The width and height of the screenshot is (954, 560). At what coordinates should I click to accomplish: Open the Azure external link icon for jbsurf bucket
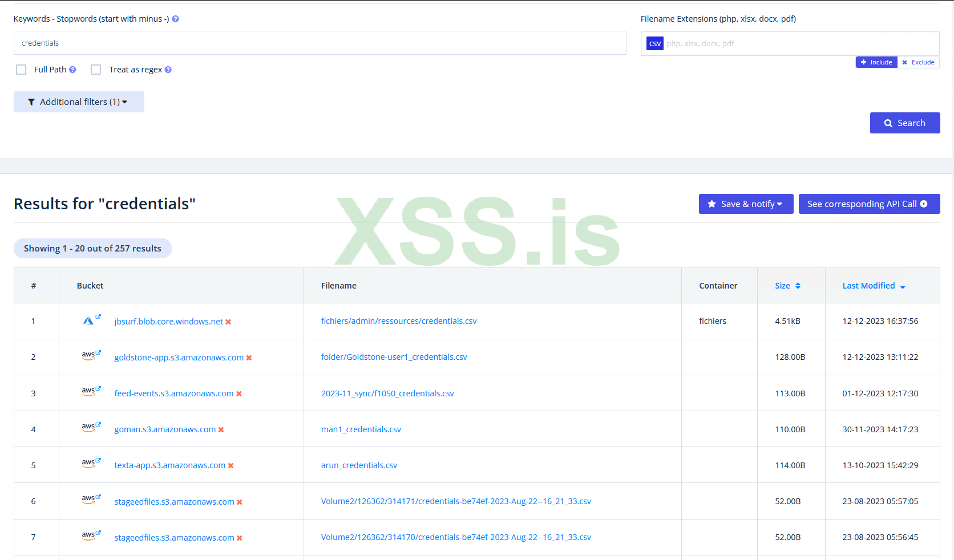tap(91, 320)
